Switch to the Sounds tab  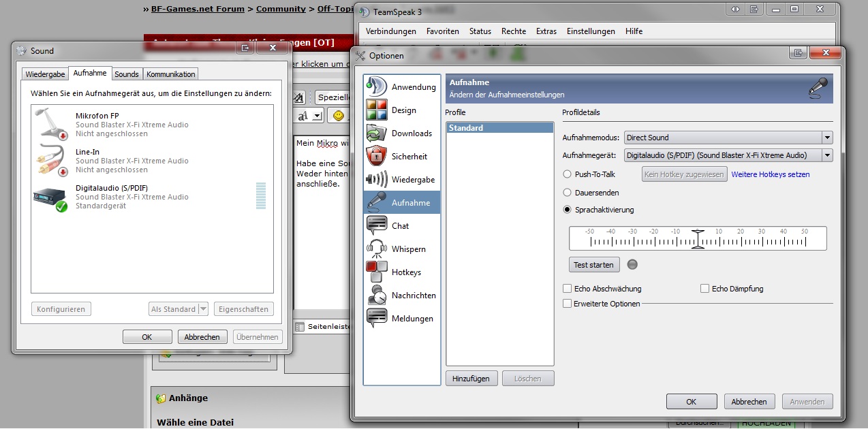(x=127, y=74)
